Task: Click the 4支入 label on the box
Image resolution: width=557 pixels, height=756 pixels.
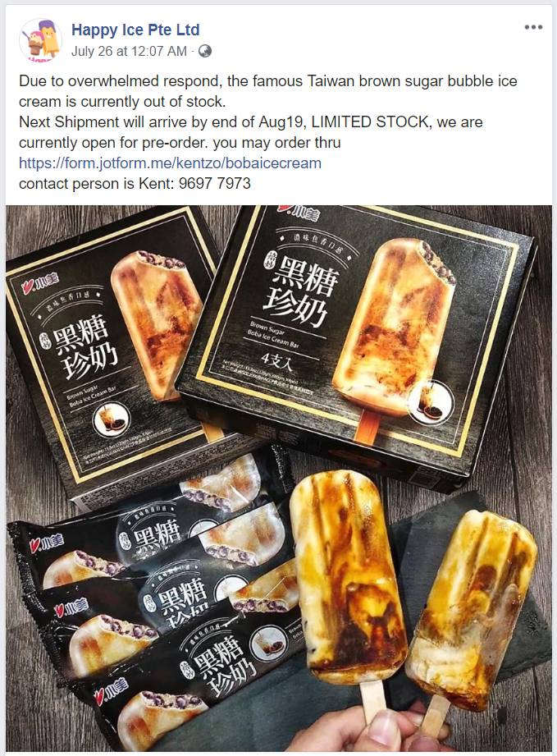Action: 277,360
